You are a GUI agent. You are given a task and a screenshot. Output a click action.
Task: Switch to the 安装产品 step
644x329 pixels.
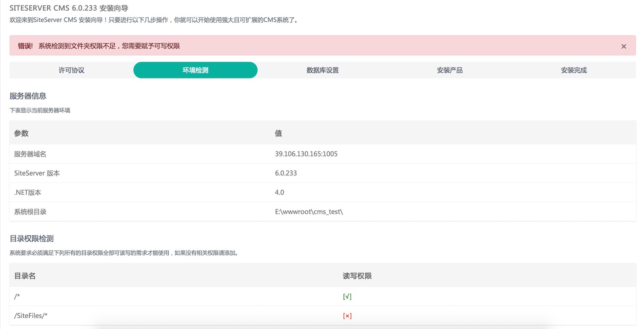pos(450,70)
